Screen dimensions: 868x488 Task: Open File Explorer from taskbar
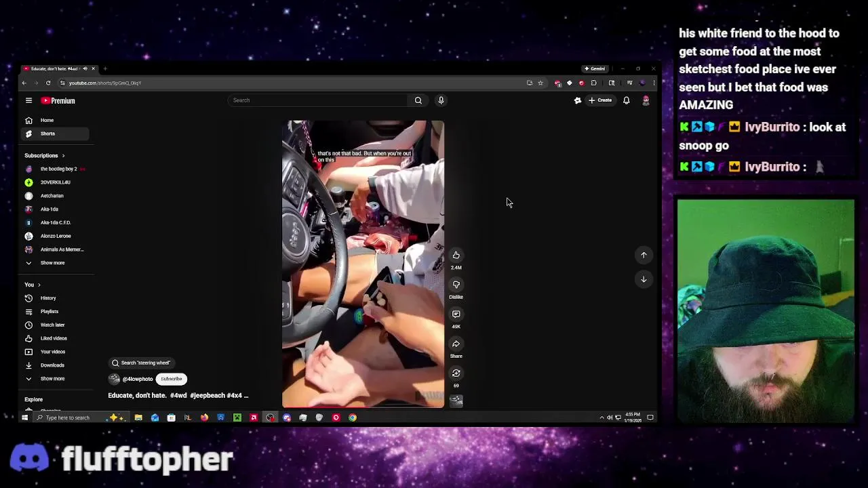coord(138,418)
